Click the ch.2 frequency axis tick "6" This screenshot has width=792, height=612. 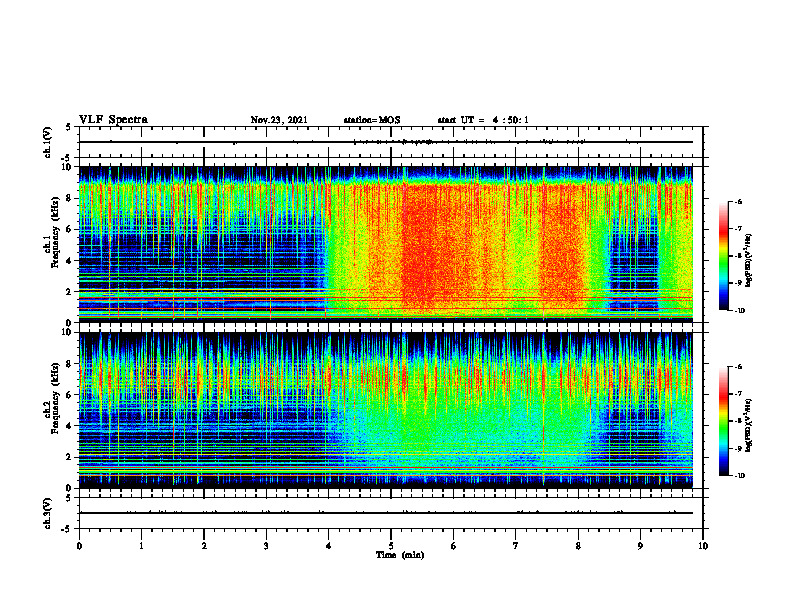point(69,395)
